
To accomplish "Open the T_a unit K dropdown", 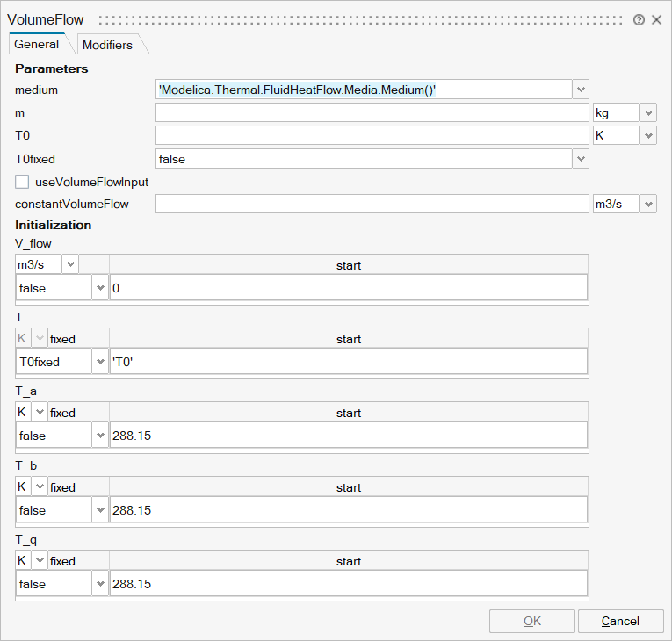I will 40,413.
